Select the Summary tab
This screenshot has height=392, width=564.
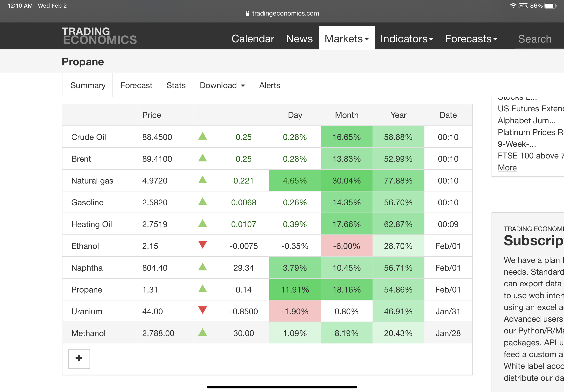point(88,85)
